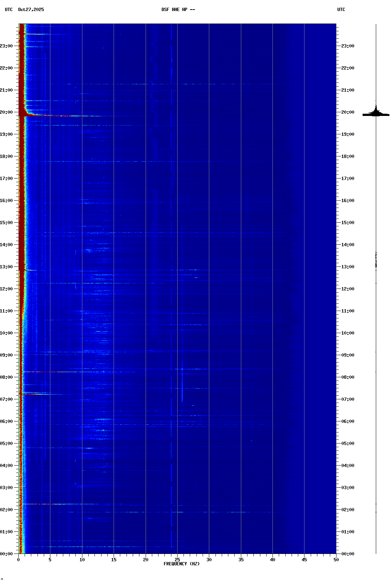Image resolution: width=392 pixels, height=583 pixels.
Task: Select the 23:00 marker on right time axis
Action: [348, 46]
